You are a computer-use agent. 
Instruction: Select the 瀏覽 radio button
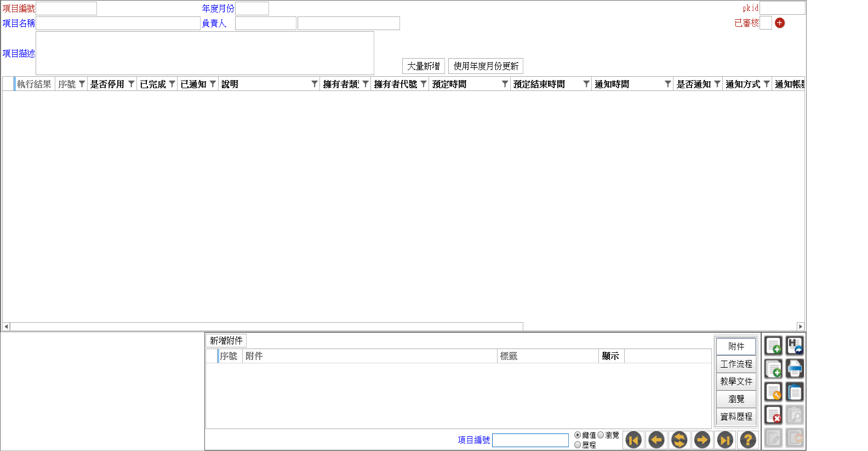click(x=601, y=435)
